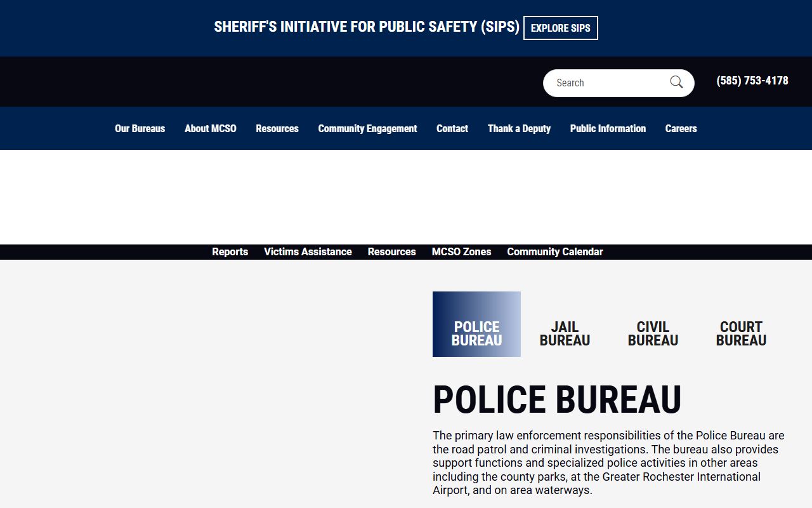Viewport: 812px width, 508px height.
Task: Open the Community Engagement menu
Action: [x=367, y=128]
